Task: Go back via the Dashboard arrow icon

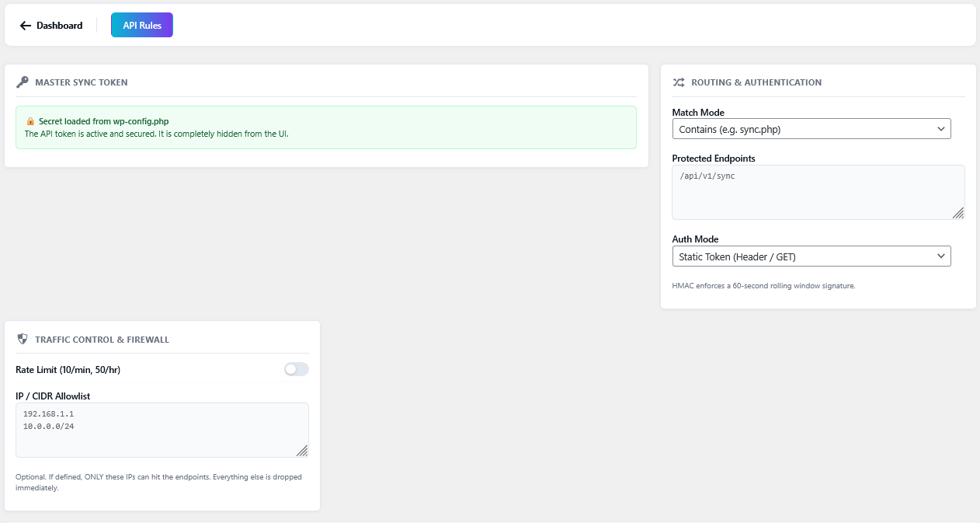Action: [26, 26]
